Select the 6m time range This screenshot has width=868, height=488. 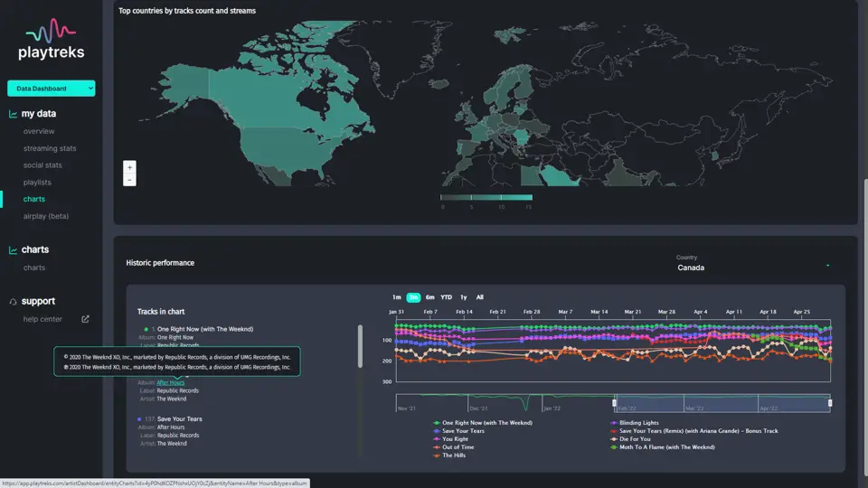pyautogui.click(x=430, y=297)
